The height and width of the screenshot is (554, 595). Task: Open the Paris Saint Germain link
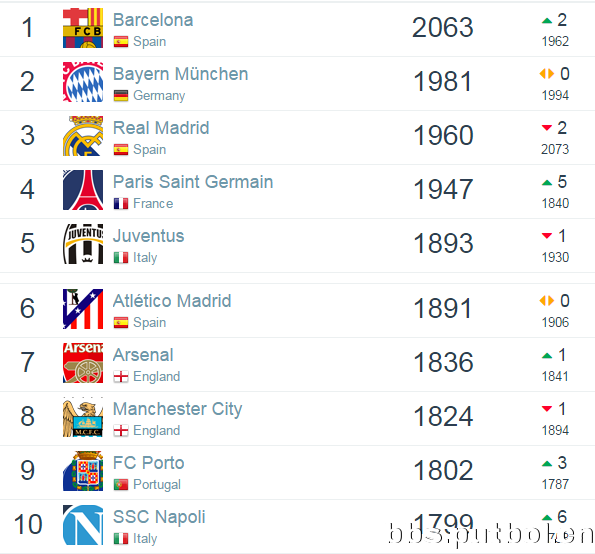tap(193, 182)
